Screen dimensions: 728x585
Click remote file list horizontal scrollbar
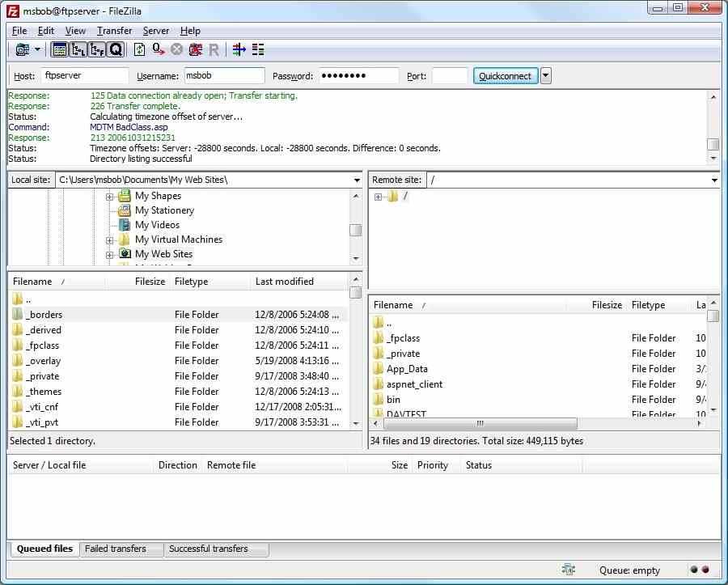pos(480,423)
